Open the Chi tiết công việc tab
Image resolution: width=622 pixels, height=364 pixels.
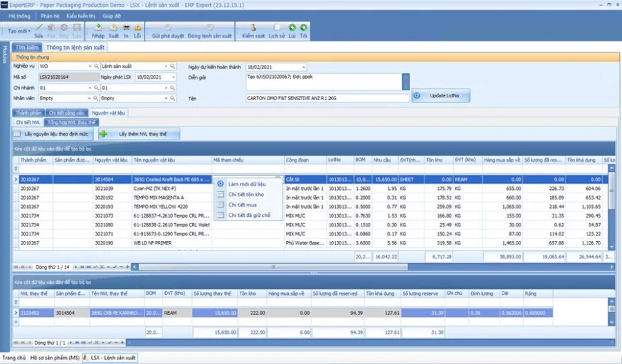click(66, 113)
